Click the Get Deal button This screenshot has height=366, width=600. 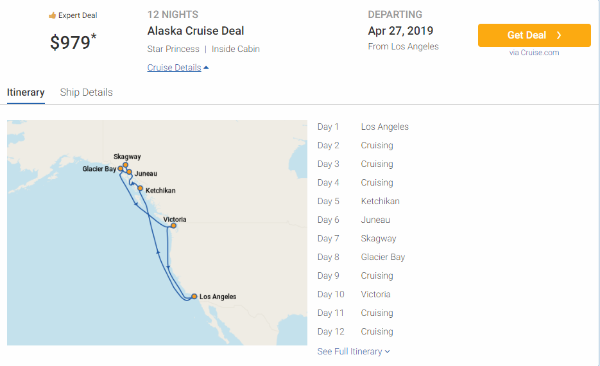[534, 35]
